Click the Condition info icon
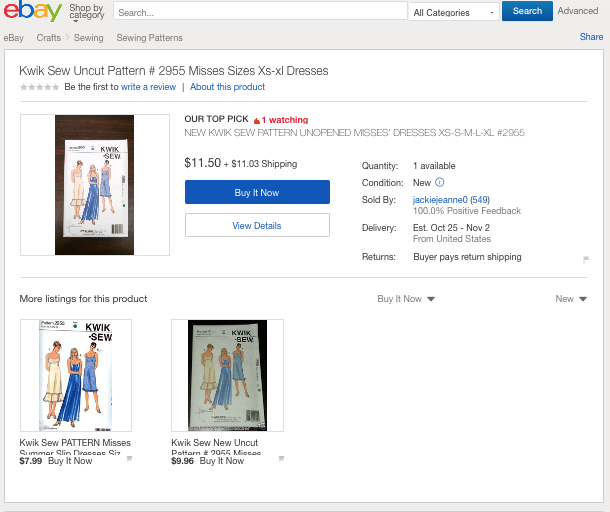Image resolution: width=610 pixels, height=512 pixels. click(440, 183)
